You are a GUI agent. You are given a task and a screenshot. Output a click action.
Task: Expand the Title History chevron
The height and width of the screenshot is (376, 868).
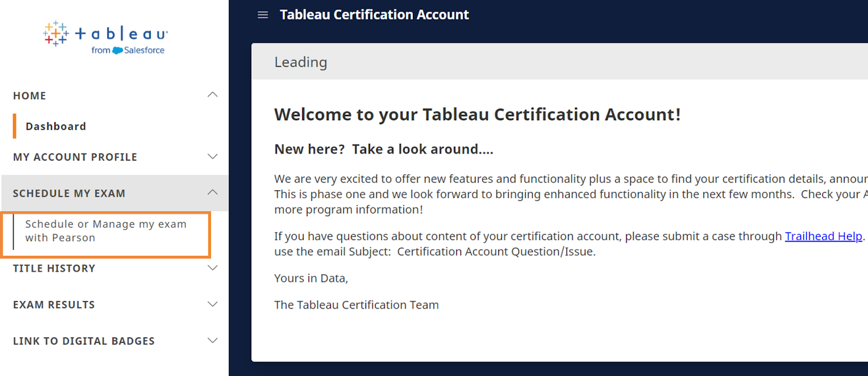[213, 268]
